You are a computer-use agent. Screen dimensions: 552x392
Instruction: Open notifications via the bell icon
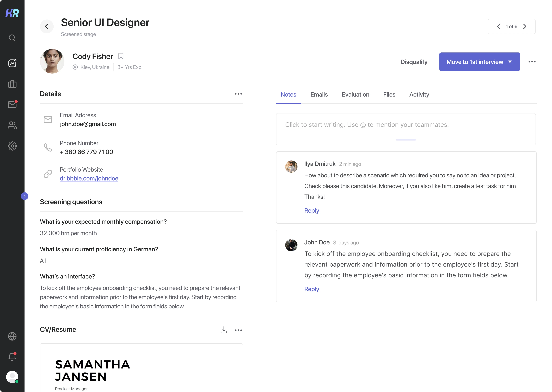(12, 356)
